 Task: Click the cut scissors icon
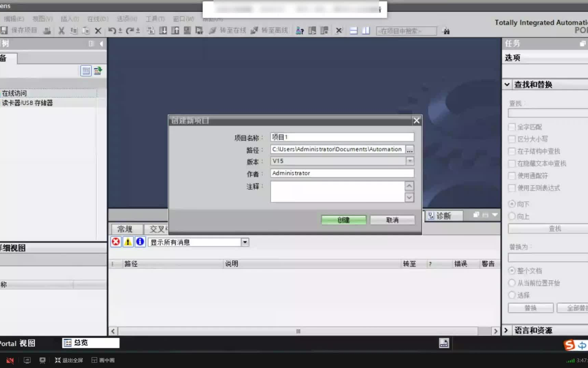(62, 31)
